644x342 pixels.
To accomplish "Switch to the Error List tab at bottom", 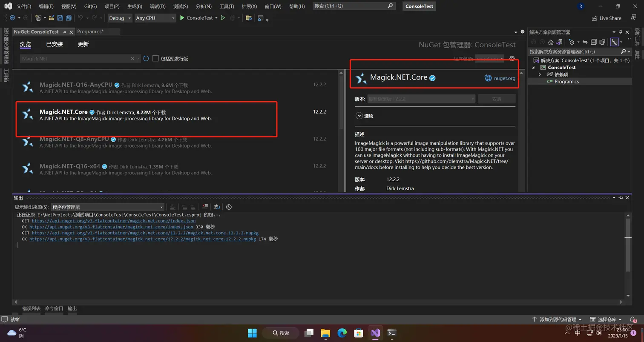I will (x=31, y=308).
